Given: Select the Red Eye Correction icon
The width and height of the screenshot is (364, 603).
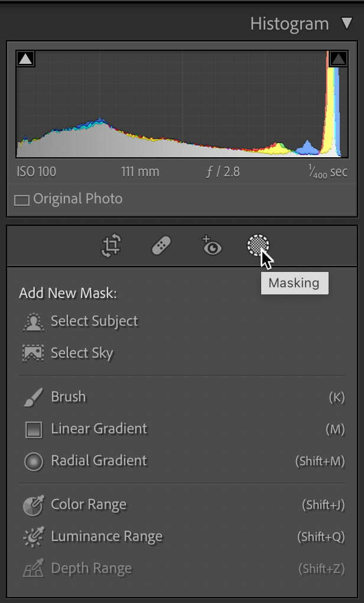Looking at the screenshot, I should (x=212, y=245).
